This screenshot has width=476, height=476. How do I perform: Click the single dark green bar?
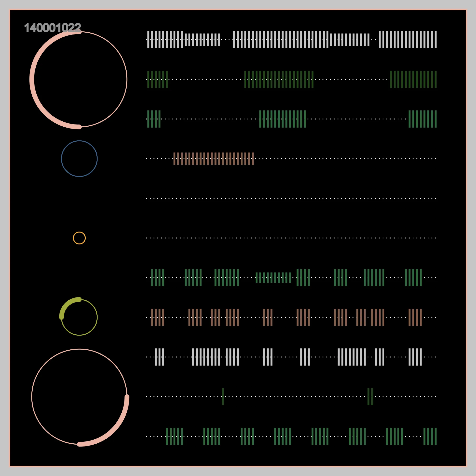pos(223,397)
